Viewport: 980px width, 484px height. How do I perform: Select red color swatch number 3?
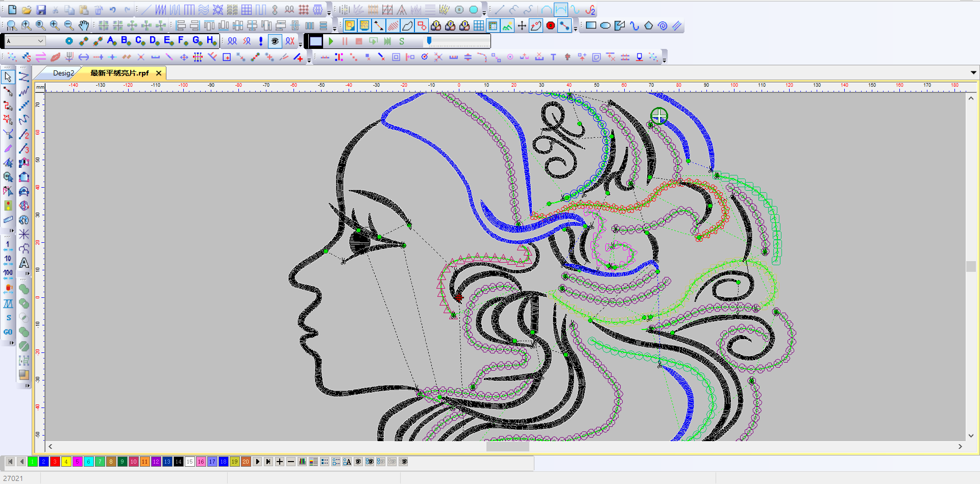point(55,462)
